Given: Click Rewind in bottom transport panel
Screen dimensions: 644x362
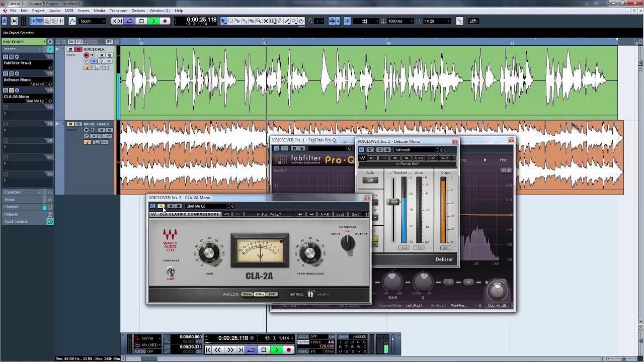Looking at the screenshot, I should 218,349.
